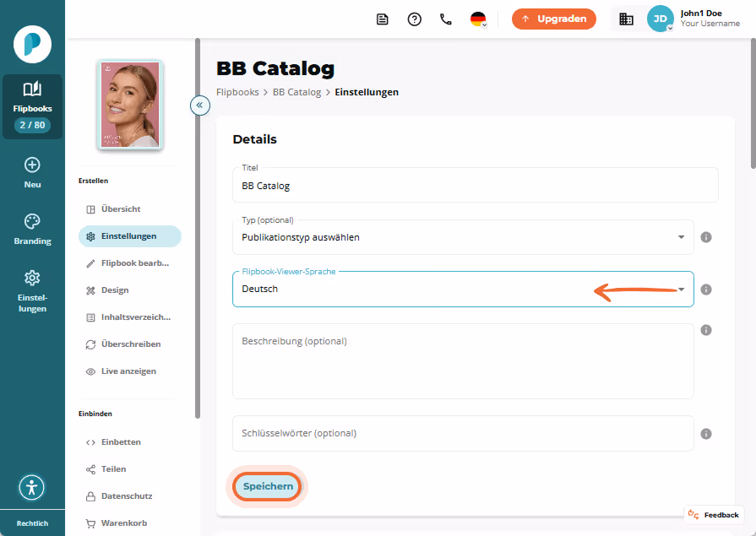
Task: Open the document notes icon in header
Action: click(x=383, y=19)
